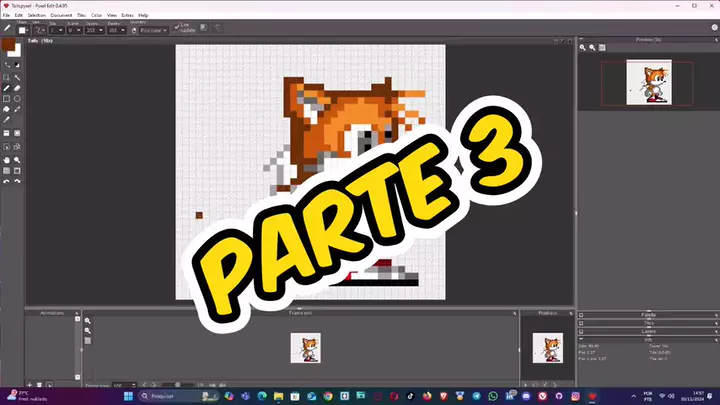Choose the Zoom magnifier tool

pyautogui.click(x=18, y=159)
